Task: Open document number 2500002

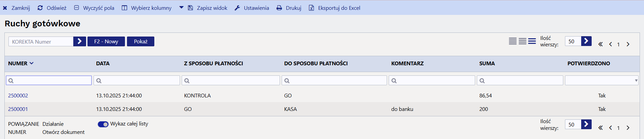Action: click(x=18, y=96)
